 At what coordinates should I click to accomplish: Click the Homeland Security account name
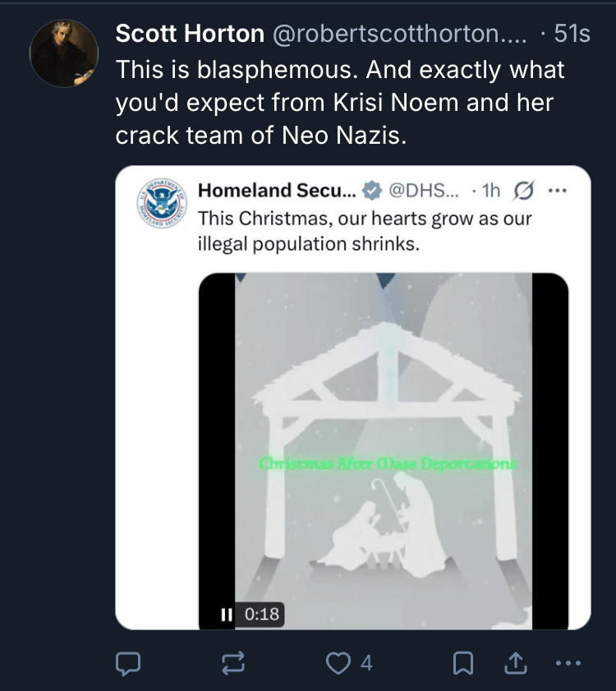277,191
